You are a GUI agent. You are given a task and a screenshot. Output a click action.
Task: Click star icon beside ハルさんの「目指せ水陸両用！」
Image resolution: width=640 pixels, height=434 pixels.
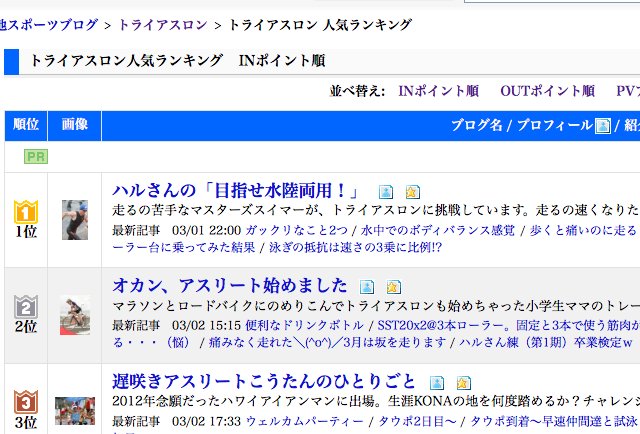click(413, 192)
